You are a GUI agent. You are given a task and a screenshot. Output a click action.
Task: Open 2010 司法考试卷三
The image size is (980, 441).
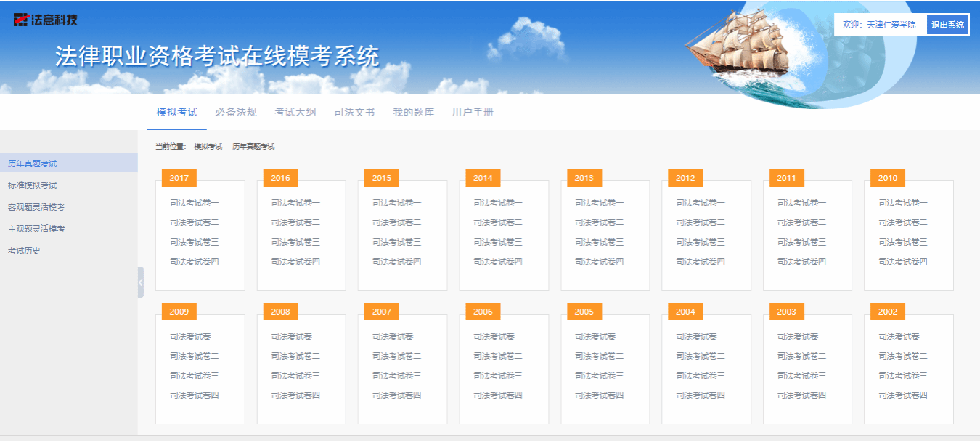click(903, 242)
